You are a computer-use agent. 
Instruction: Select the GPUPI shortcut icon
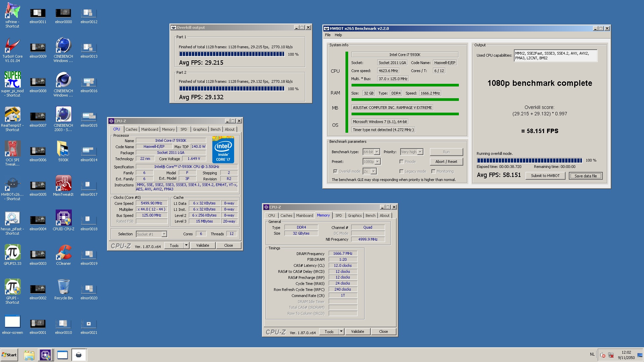[x=12, y=291]
